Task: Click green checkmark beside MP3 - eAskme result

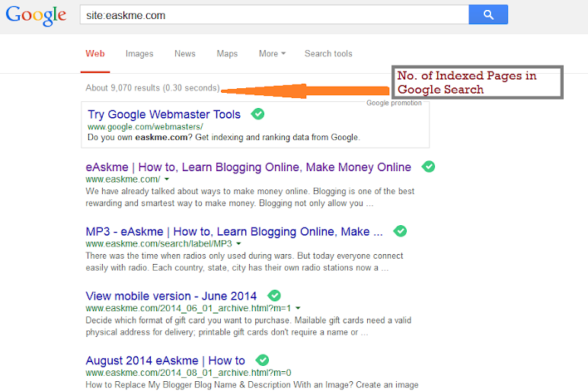Action: (400, 230)
